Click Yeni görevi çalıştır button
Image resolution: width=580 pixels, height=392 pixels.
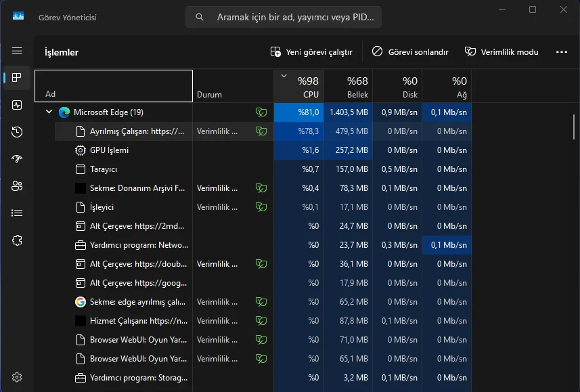(311, 51)
